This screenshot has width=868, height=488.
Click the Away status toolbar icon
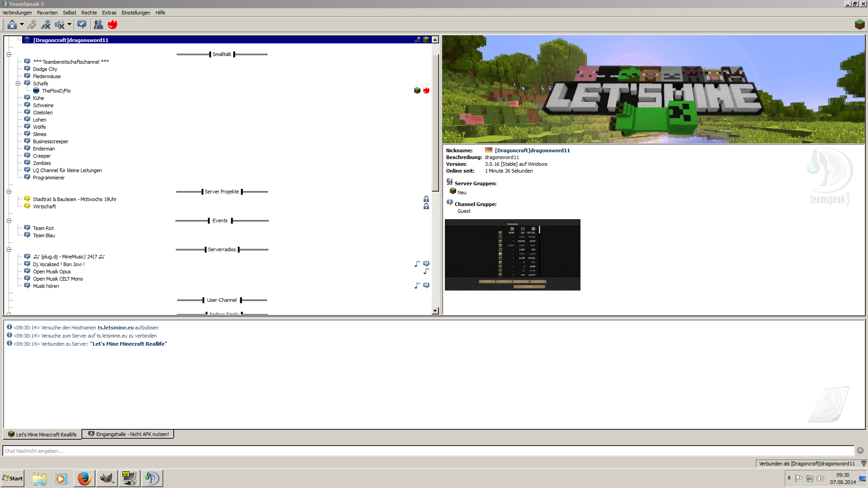[x=12, y=24]
